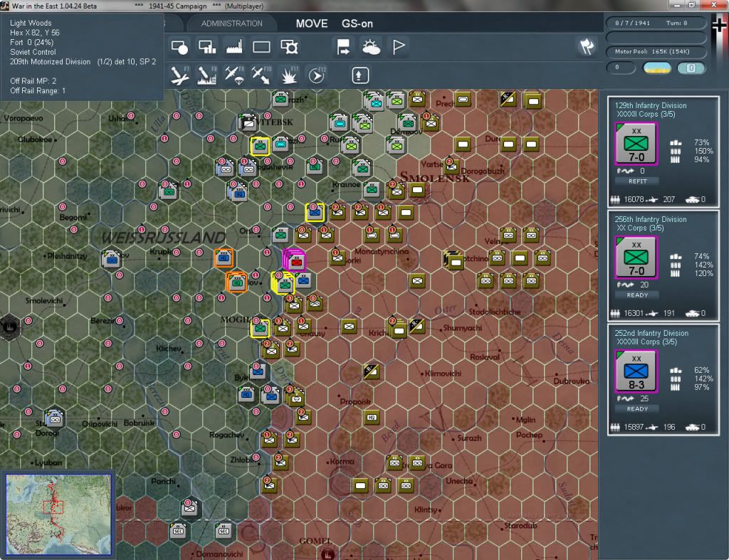This screenshot has width=729, height=560.
Task: Click the 209th Motorized Division info line
Action: [x=83, y=62]
